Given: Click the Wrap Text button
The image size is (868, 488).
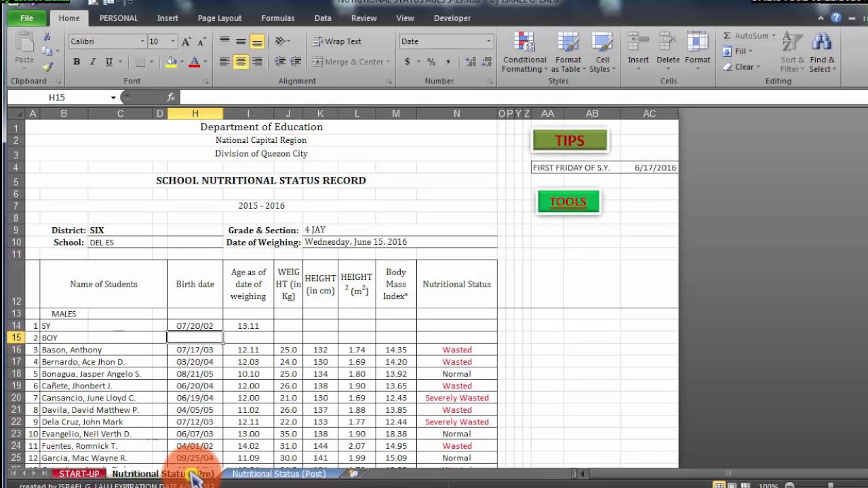Looking at the screenshot, I should click(337, 41).
